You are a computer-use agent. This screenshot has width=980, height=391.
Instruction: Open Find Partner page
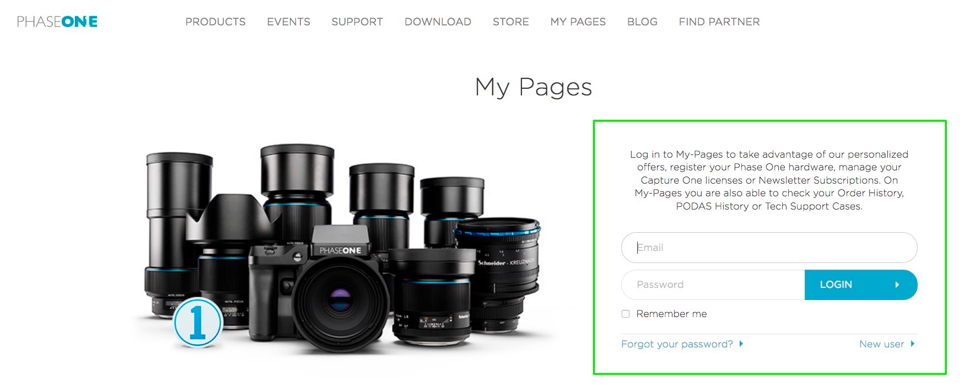pos(719,22)
